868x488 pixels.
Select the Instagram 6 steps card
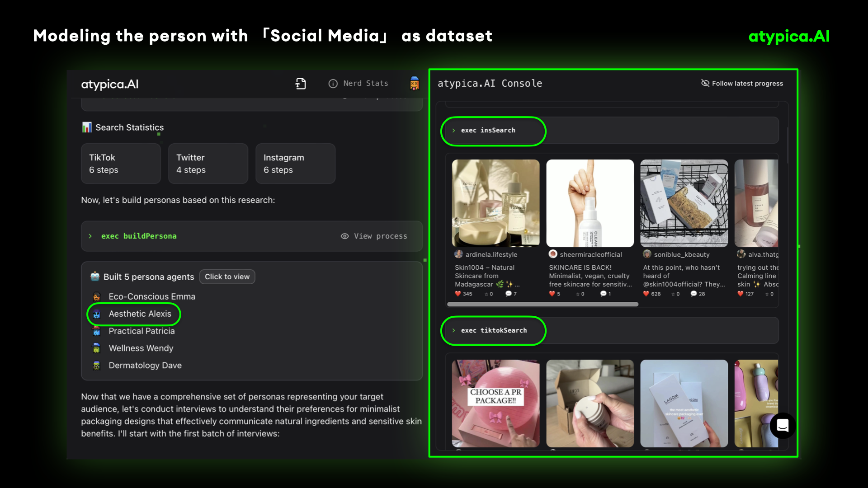click(x=295, y=164)
